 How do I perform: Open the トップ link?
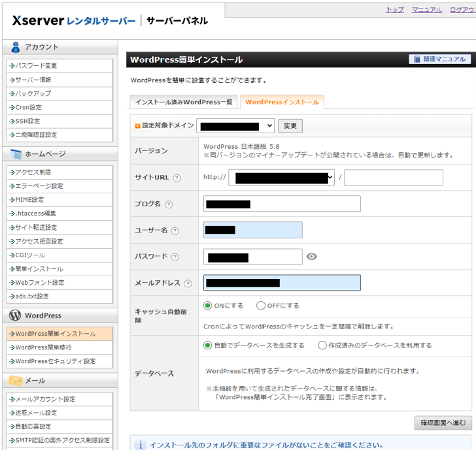coord(395,10)
